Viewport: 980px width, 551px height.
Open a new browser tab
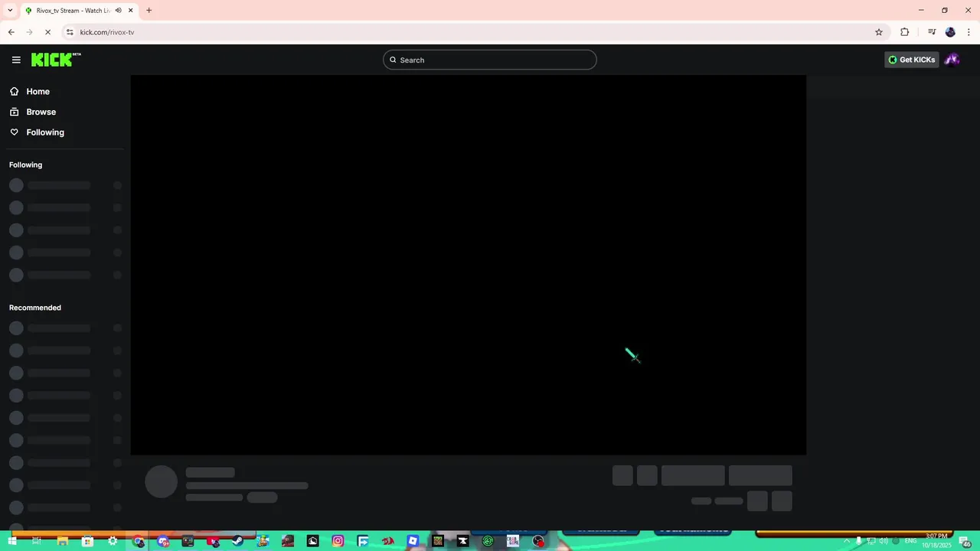(149, 11)
